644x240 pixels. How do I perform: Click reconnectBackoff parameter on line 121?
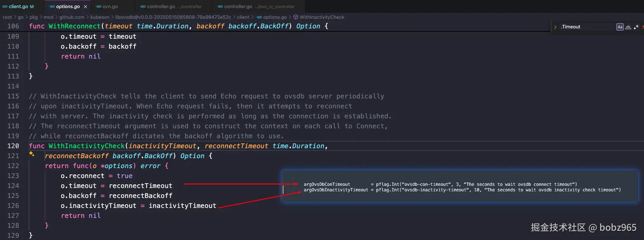[77, 156]
